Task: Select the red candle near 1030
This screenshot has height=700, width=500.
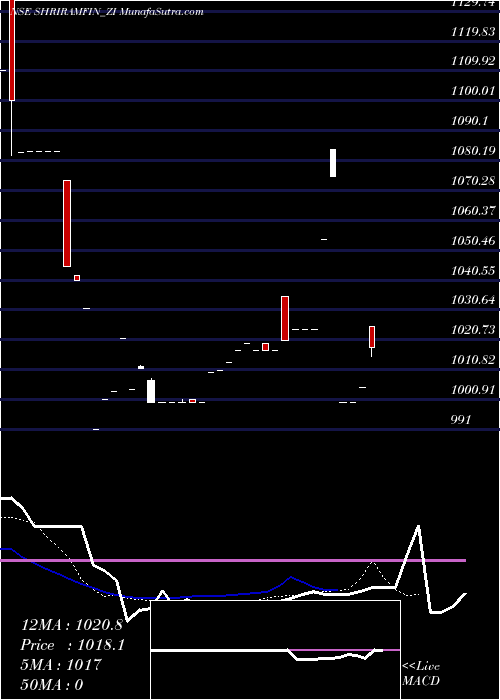Action: tap(285, 318)
